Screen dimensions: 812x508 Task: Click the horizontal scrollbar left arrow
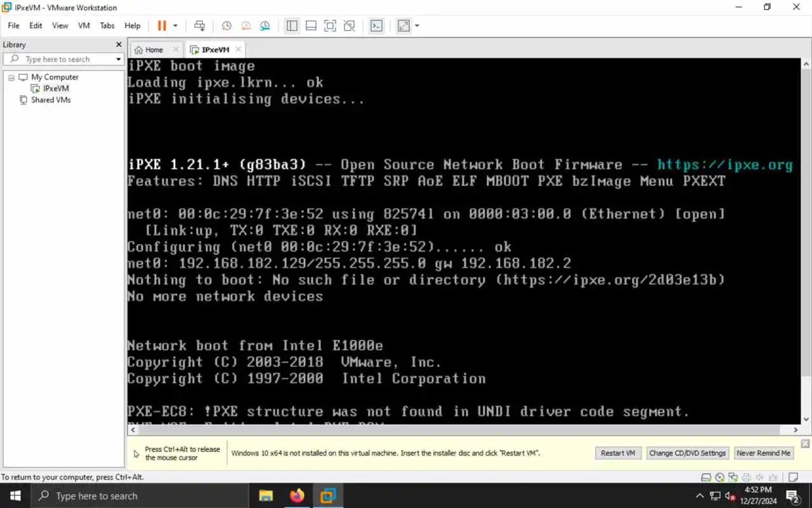133,430
